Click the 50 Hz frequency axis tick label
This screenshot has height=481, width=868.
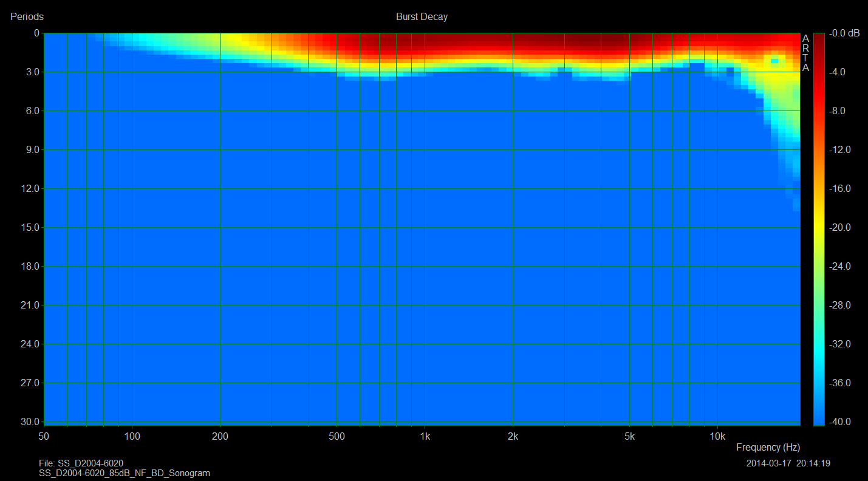(x=44, y=436)
